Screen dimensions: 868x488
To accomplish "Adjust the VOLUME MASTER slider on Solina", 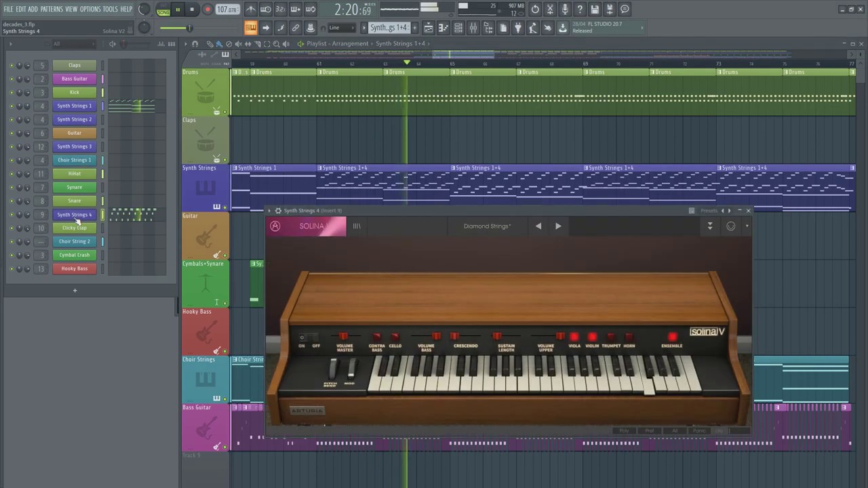I will click(x=344, y=336).
